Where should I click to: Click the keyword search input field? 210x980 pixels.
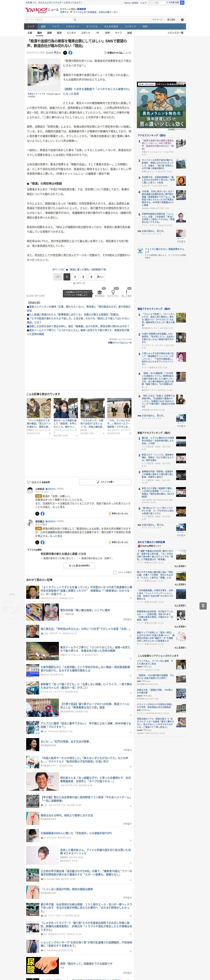(49, 19)
